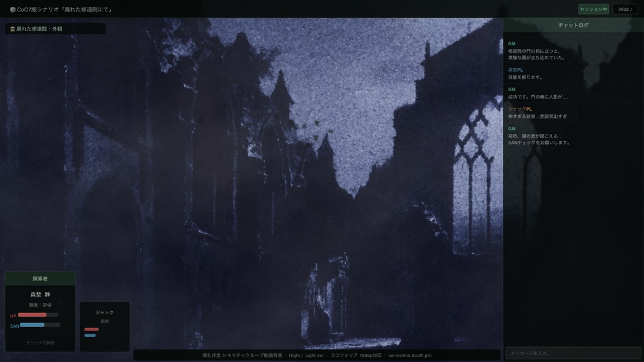Click ジャック's blue SAN bar
The width and height of the screenshot is (644, 362).
pyautogui.click(x=90, y=336)
